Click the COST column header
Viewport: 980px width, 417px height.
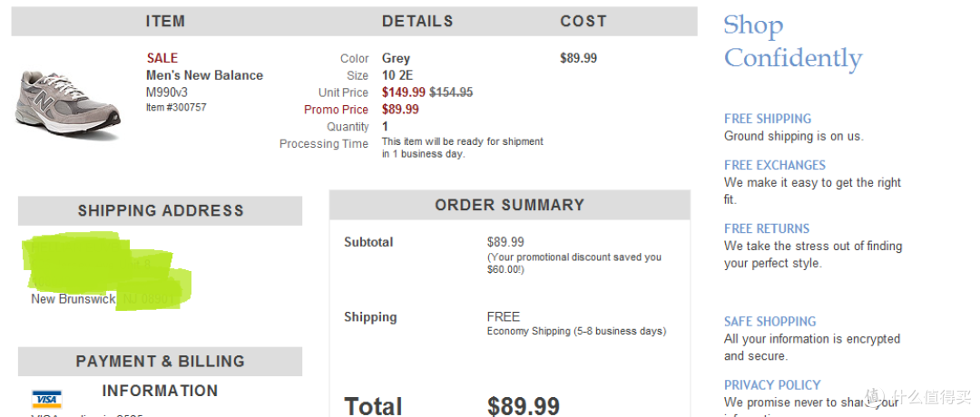coord(583,21)
